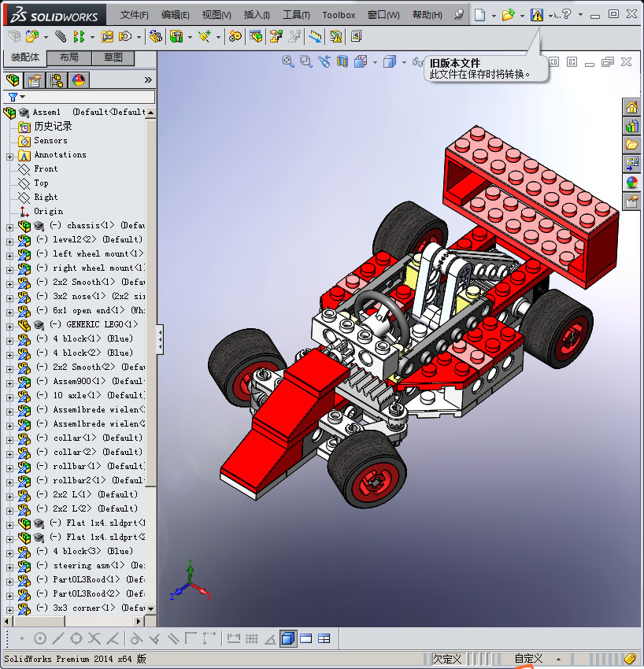The width and height of the screenshot is (644, 669).
Task: Select the Front plane in tree
Action: pyautogui.click(x=46, y=169)
